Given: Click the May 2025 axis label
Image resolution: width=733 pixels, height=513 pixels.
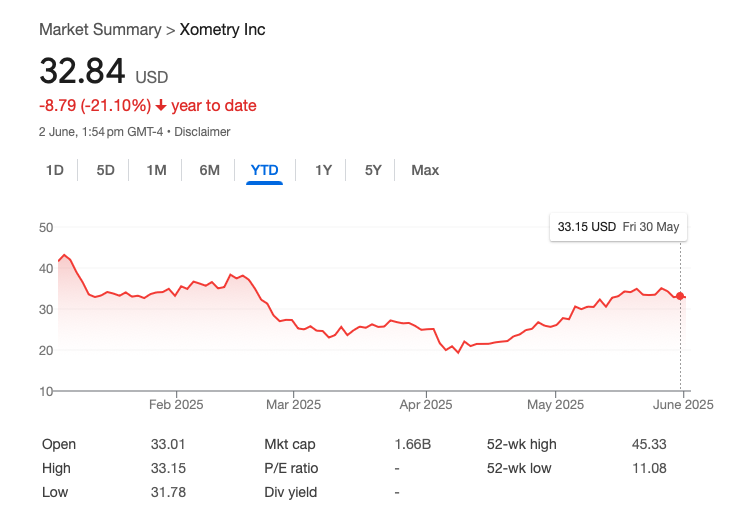Looking at the screenshot, I should pyautogui.click(x=555, y=405).
